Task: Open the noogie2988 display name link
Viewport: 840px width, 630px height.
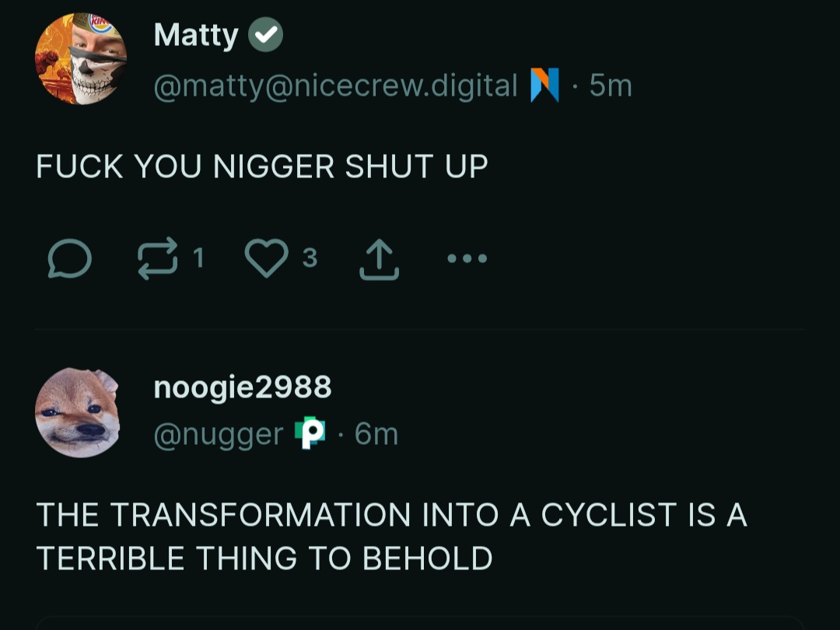Action: pyautogui.click(x=243, y=386)
